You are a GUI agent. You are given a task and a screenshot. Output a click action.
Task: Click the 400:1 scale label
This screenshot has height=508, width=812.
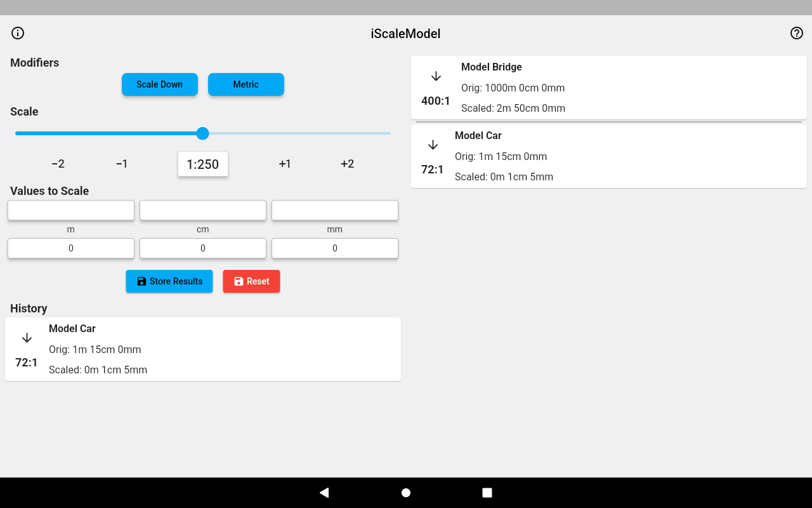coord(436,101)
